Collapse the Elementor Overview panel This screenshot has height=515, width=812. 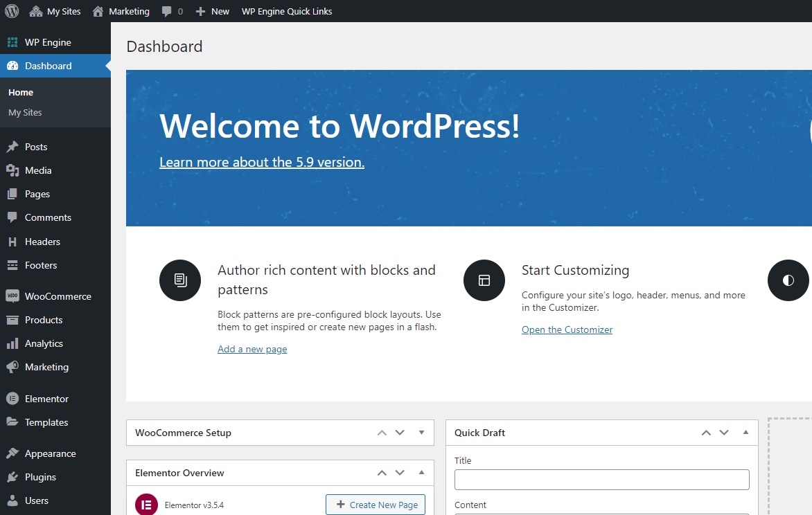point(421,473)
